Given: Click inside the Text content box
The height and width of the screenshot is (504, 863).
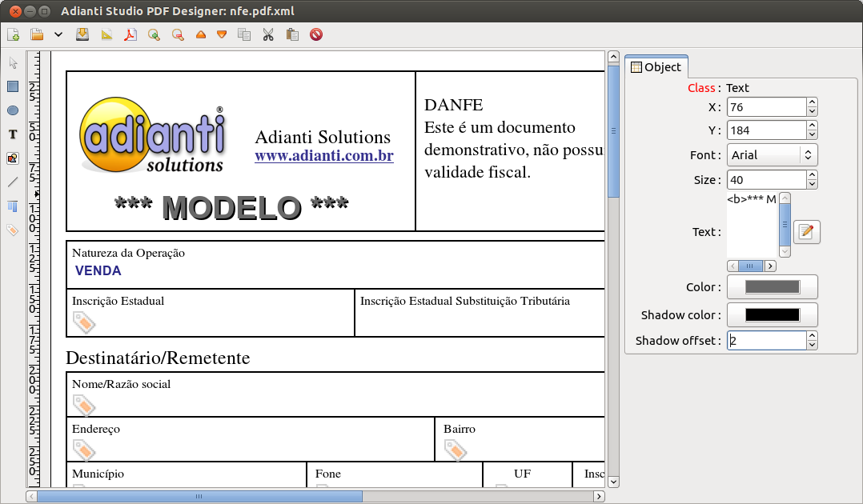Looking at the screenshot, I should 753,225.
